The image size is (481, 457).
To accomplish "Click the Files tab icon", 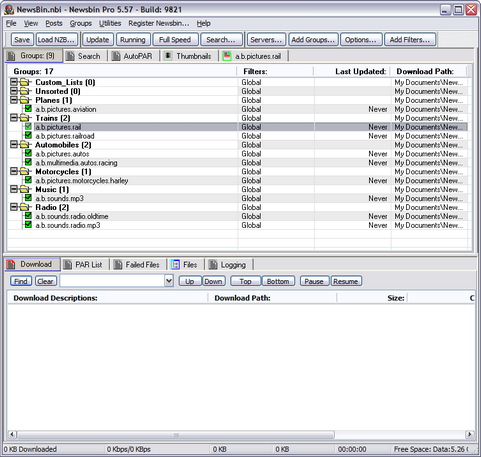I will point(175,265).
